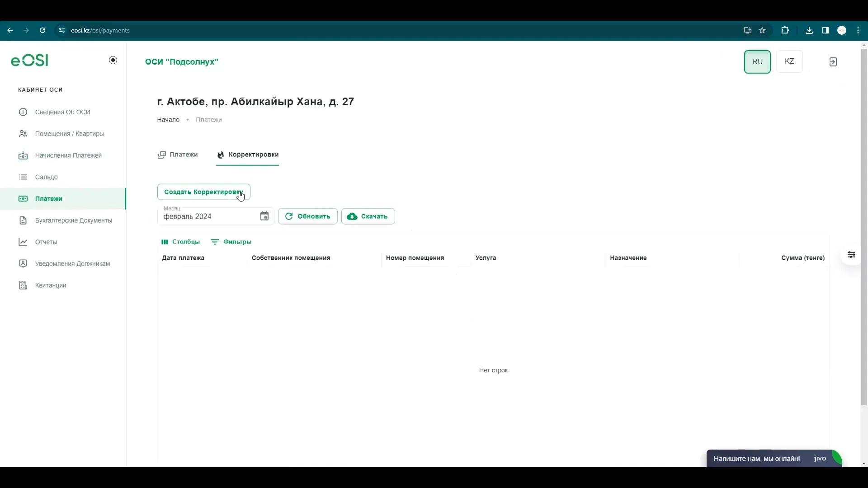Sort by Сумма (тенге) column header
This screenshot has width=868, height=488.
pos(803,258)
